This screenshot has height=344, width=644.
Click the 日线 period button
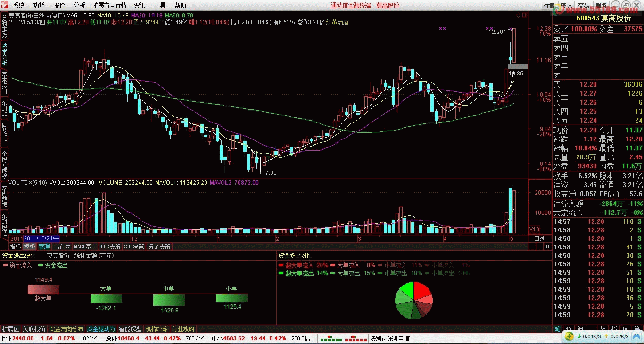540,239
